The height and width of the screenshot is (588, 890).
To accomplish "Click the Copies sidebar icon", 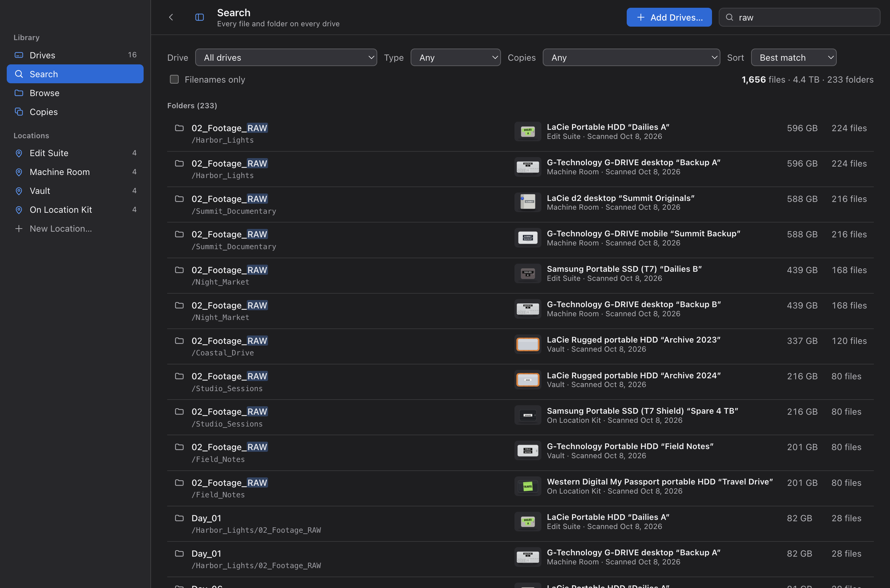I will click(19, 112).
